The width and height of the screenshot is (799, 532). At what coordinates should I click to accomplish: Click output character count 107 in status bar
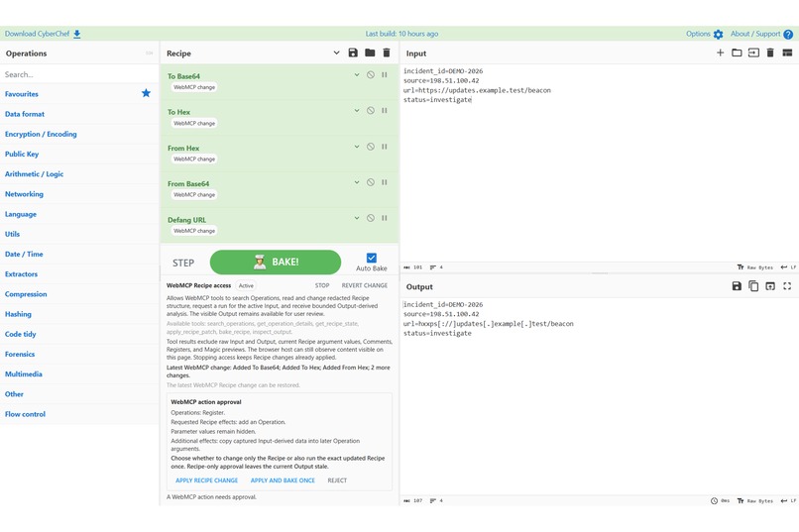(x=413, y=501)
